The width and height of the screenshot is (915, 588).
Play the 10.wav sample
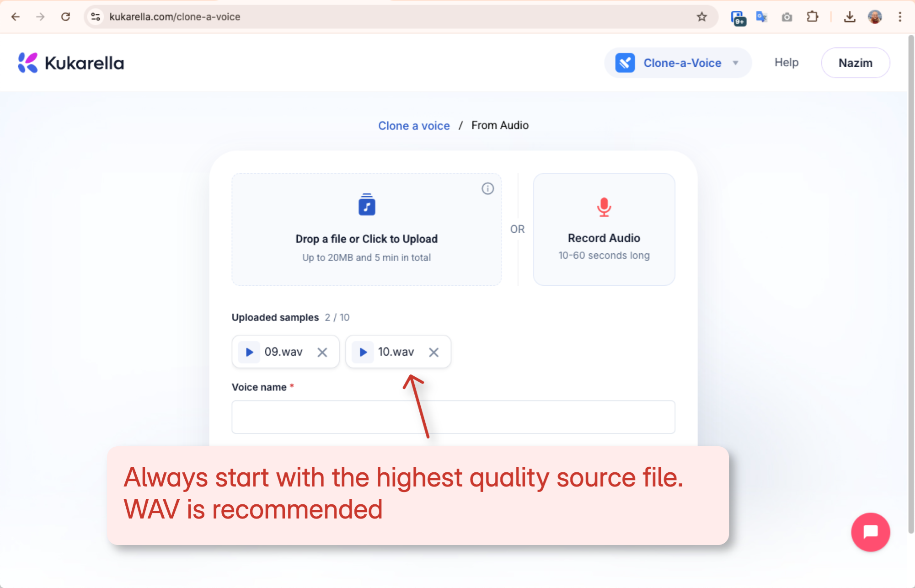click(x=363, y=352)
